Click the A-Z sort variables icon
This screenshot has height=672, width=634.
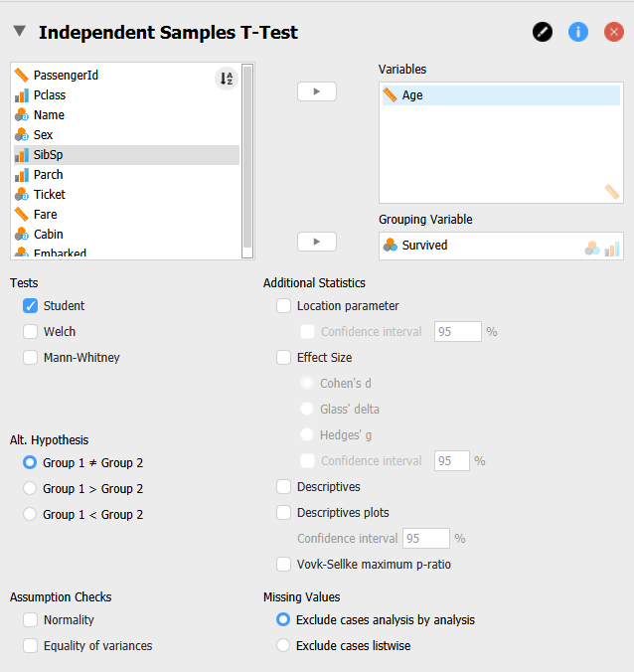coord(226,80)
